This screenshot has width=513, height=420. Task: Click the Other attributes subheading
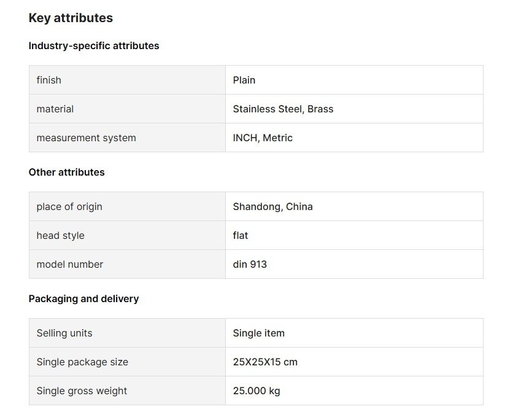(66, 173)
